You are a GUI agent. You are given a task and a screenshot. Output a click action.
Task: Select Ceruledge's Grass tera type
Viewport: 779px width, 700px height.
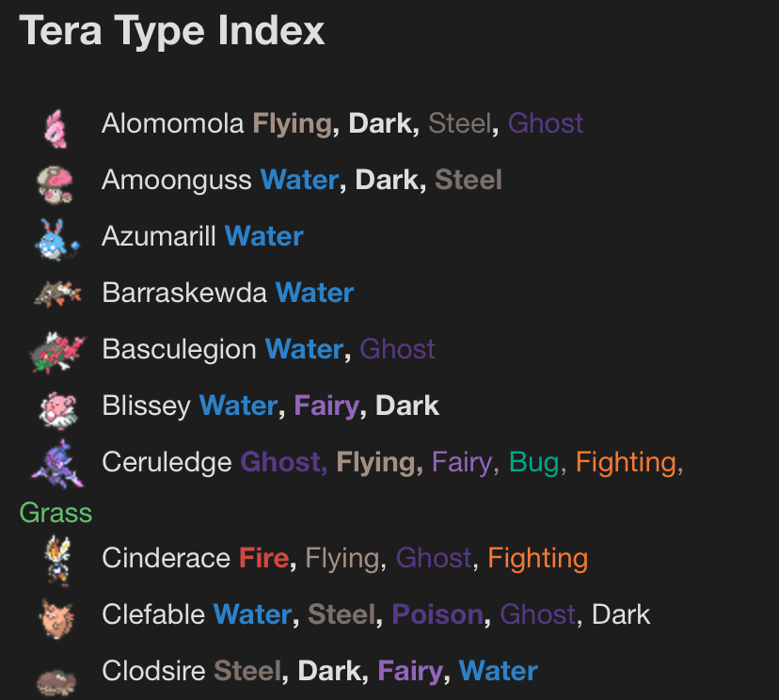(x=56, y=513)
